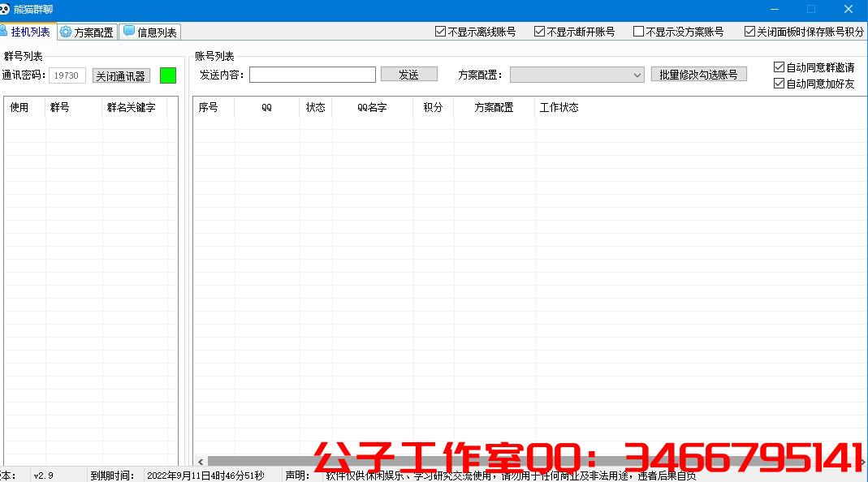
Task: Click the 工作状态 column header
Action: point(559,107)
